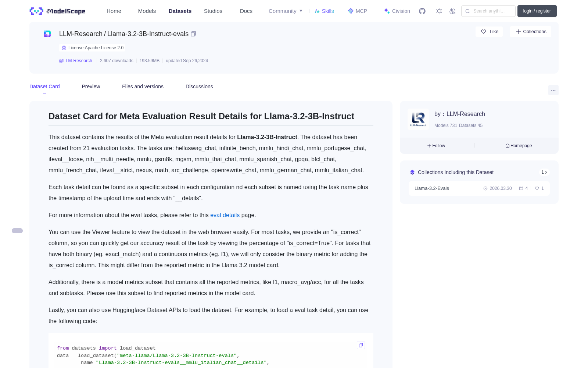Copy the dataset name using the copy icon
The height and width of the screenshot is (368, 588).
tap(193, 34)
